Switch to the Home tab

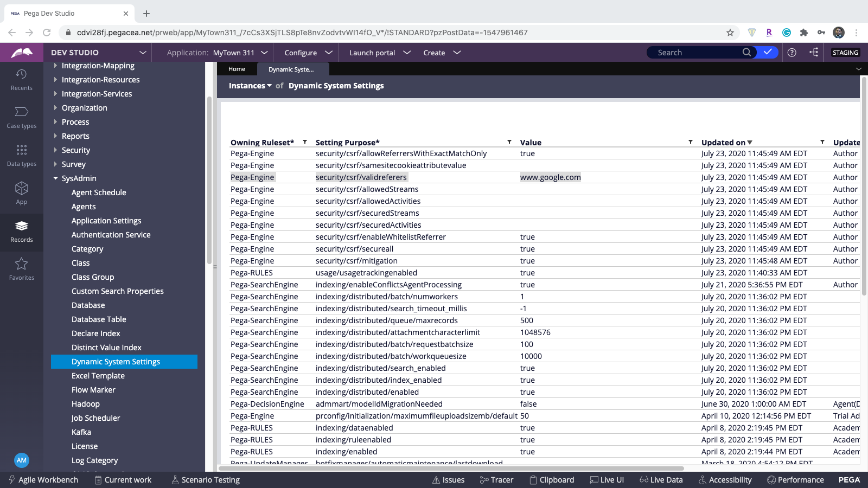pos(237,69)
